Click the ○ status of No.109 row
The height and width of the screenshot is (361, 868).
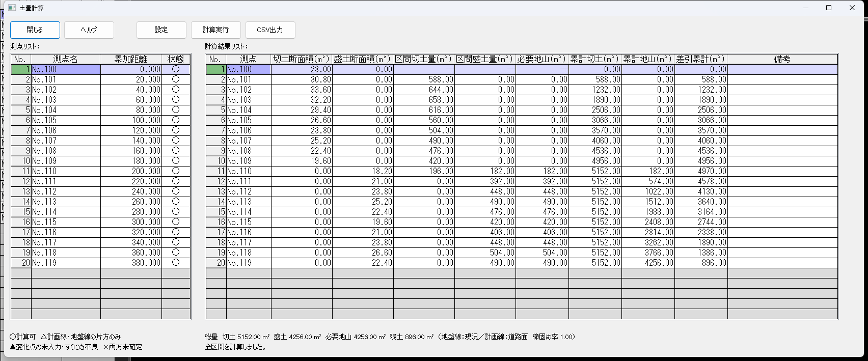[x=176, y=161]
